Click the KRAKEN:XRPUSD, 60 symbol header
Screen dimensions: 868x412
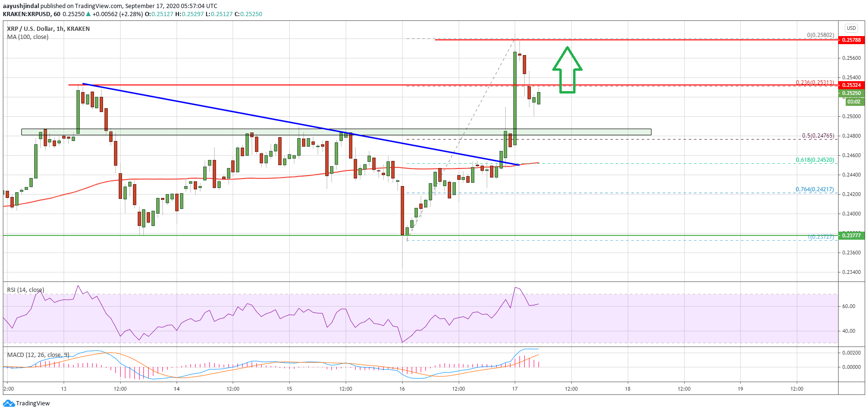(x=31, y=14)
